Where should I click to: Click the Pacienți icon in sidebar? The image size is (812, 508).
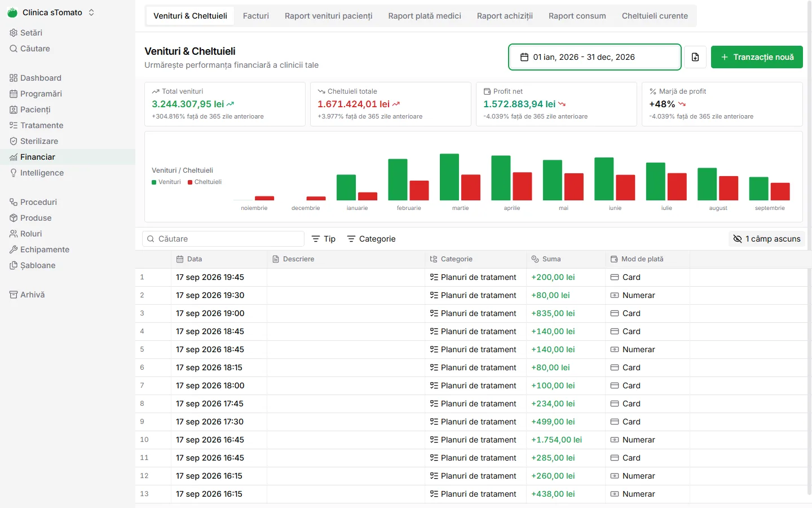tap(14, 110)
